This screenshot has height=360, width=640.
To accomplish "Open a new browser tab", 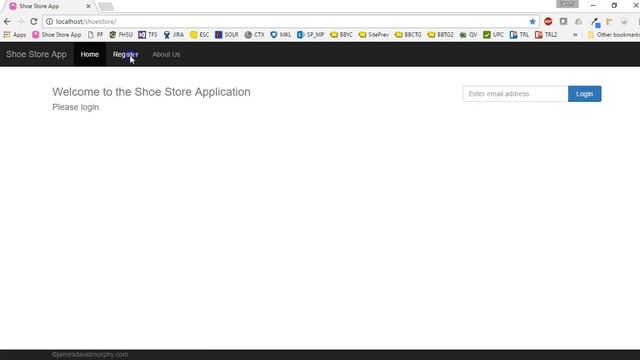I will point(106,7).
